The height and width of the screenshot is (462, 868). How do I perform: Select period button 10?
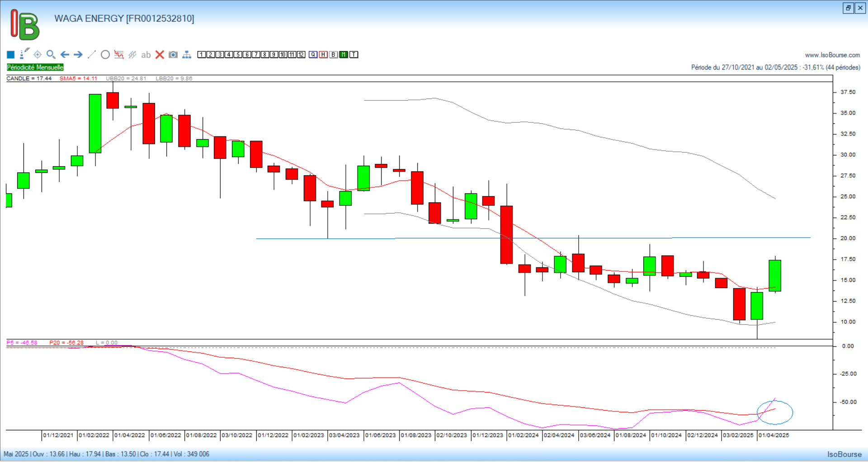click(x=283, y=55)
